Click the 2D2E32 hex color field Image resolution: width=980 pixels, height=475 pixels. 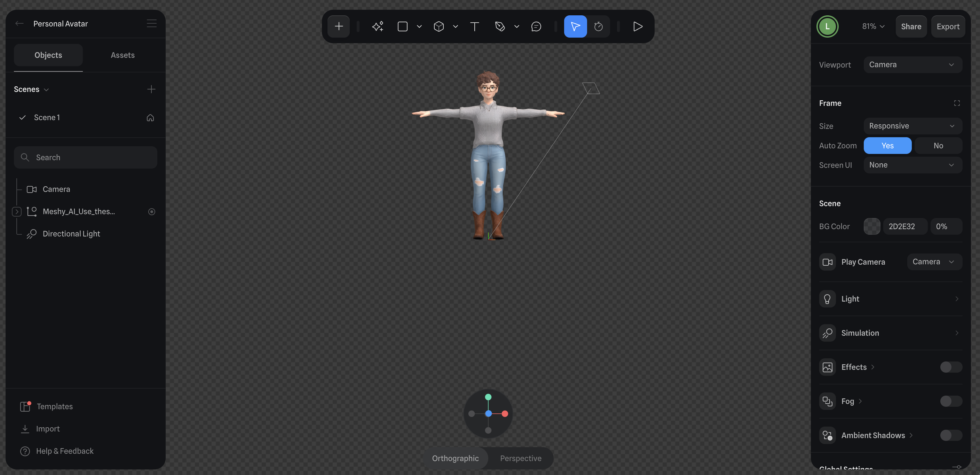[905, 226]
